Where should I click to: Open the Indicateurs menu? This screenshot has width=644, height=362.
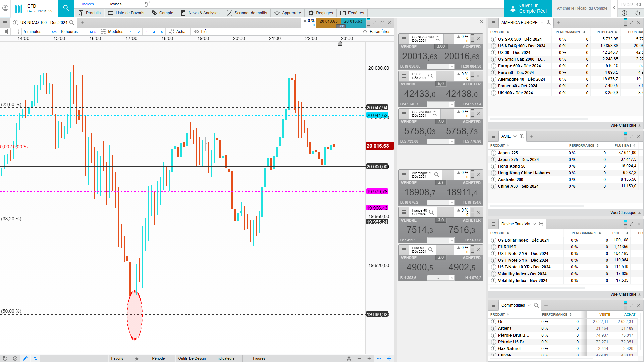[x=225, y=358]
